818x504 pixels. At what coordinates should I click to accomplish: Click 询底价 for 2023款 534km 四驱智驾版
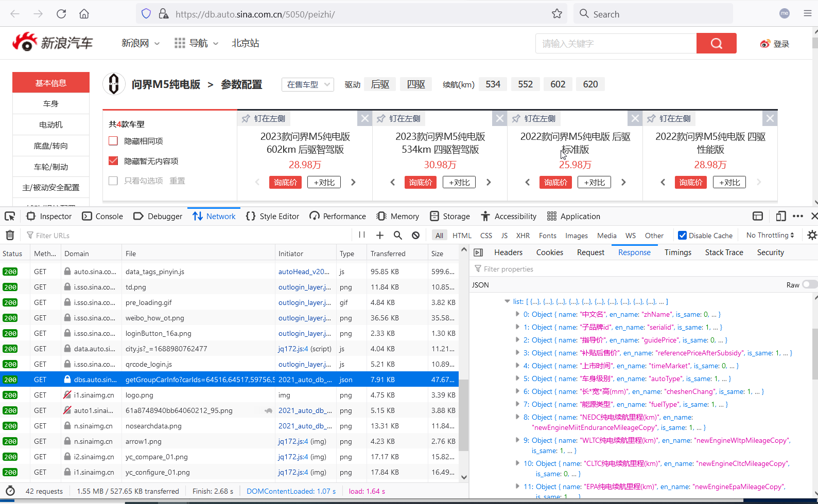[x=421, y=182]
